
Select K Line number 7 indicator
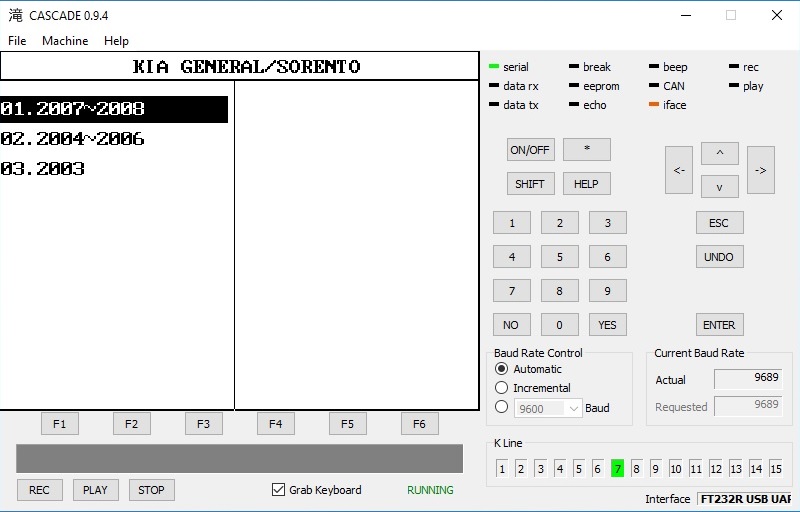tap(617, 468)
